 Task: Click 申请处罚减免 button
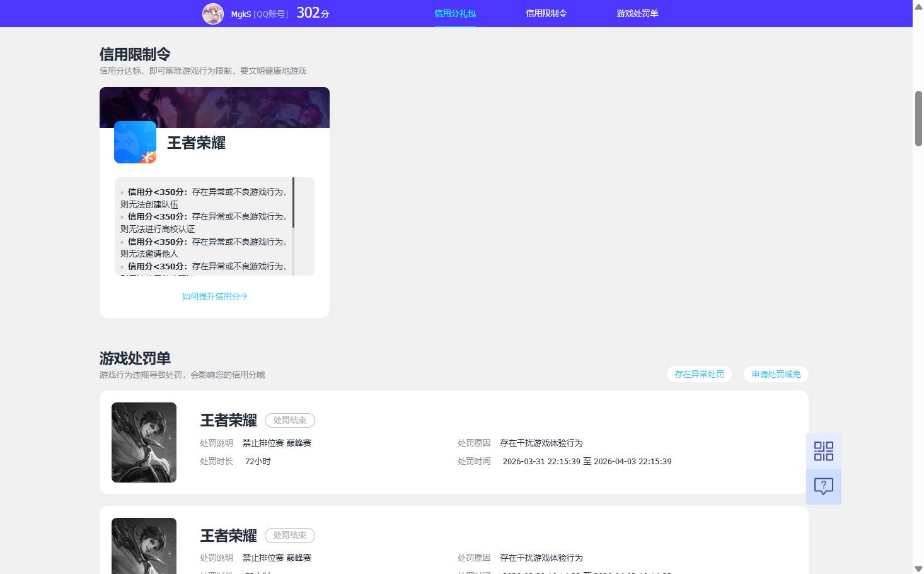pyautogui.click(x=776, y=374)
